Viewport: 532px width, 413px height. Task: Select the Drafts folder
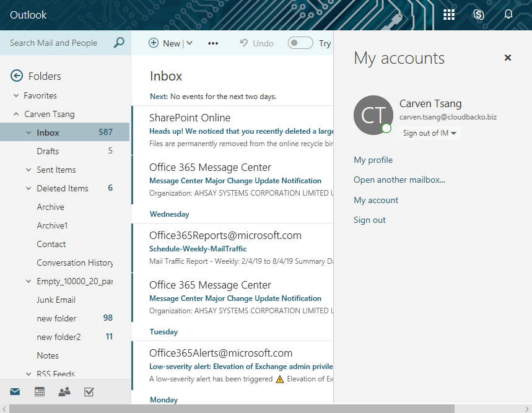pyautogui.click(x=48, y=151)
